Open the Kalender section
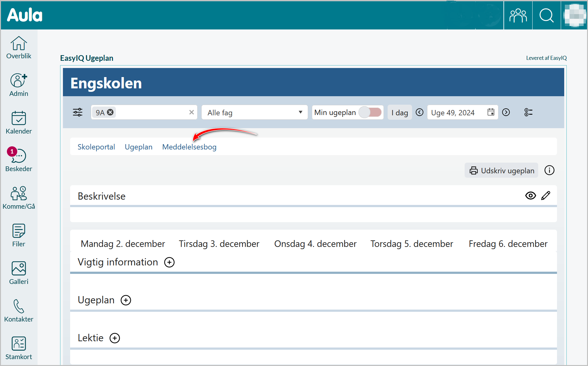 (19, 123)
